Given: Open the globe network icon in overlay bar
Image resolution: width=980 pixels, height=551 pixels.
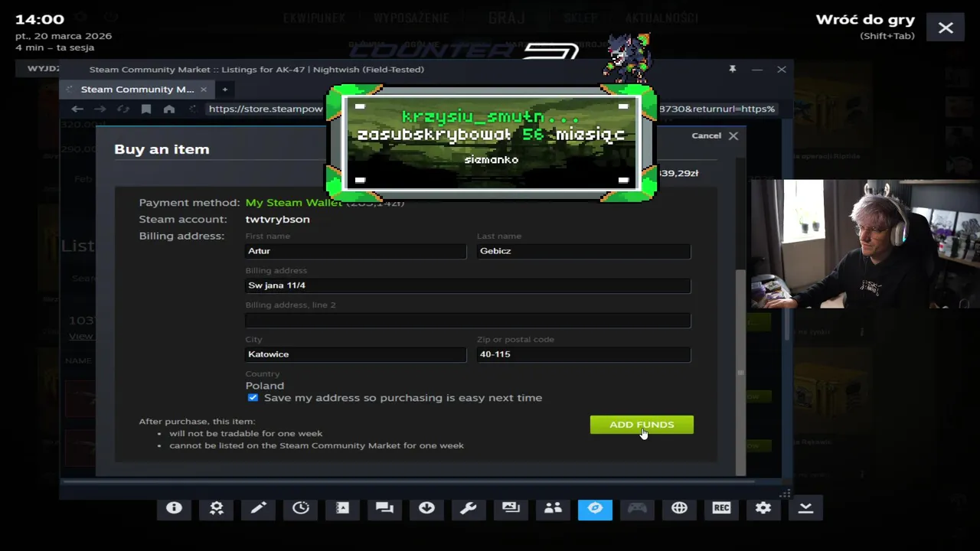Looking at the screenshot, I should click(680, 508).
